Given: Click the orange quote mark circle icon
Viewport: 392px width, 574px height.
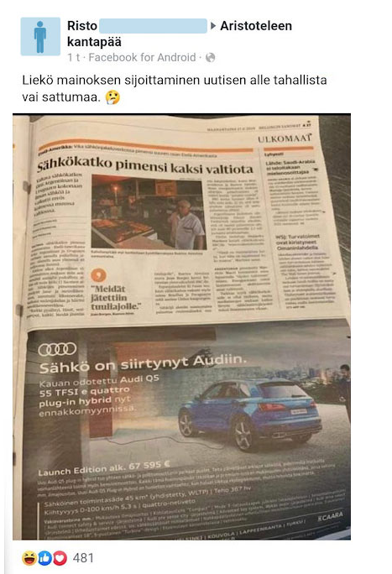Looking at the screenshot, I should 98,275.
